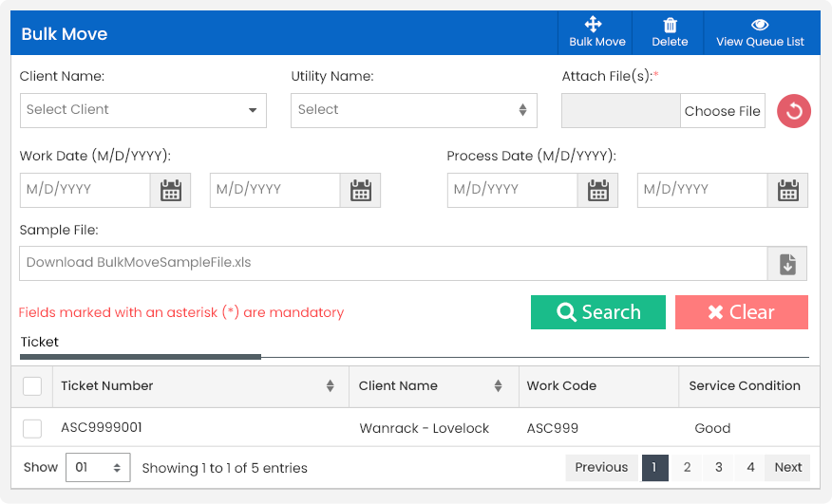Click the sample file download icon

tap(787, 263)
